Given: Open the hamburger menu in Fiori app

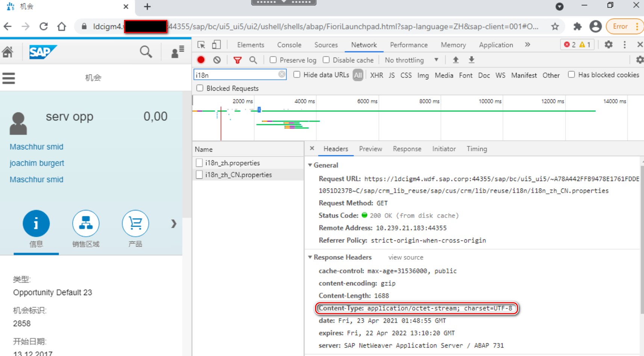Looking at the screenshot, I should point(9,78).
